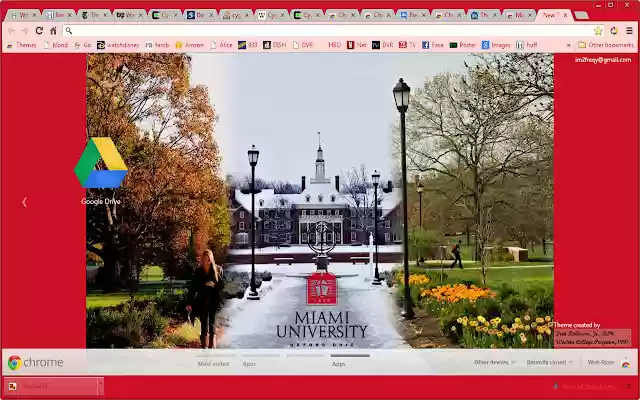Image resolution: width=640 pixels, height=400 pixels.
Task: Click the extension icon beside the star
Action: coord(614,31)
